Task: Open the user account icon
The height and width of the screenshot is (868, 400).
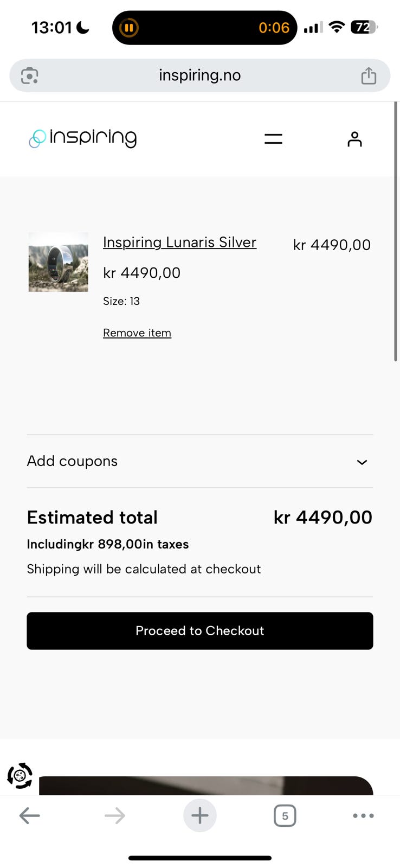Action: click(354, 139)
